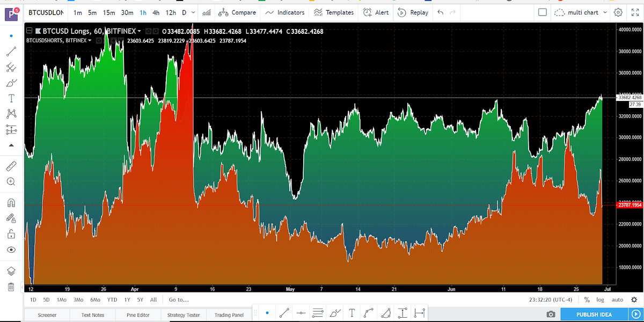Toggle magnet mode

11,203
